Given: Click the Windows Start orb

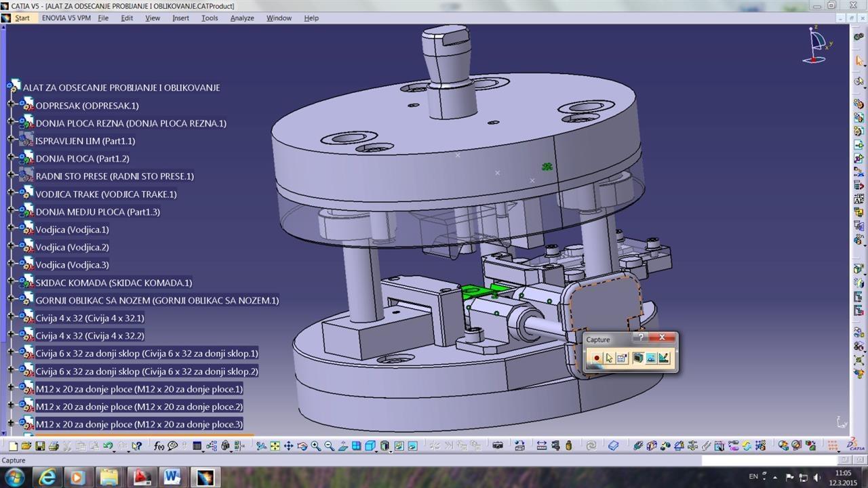Looking at the screenshot, I should pyautogui.click(x=15, y=477).
